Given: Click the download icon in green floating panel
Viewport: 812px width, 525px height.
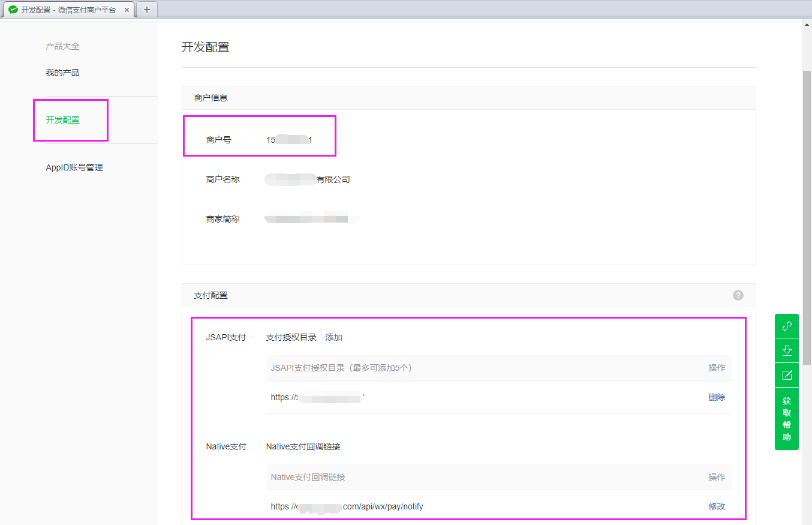Looking at the screenshot, I should pyautogui.click(x=787, y=350).
